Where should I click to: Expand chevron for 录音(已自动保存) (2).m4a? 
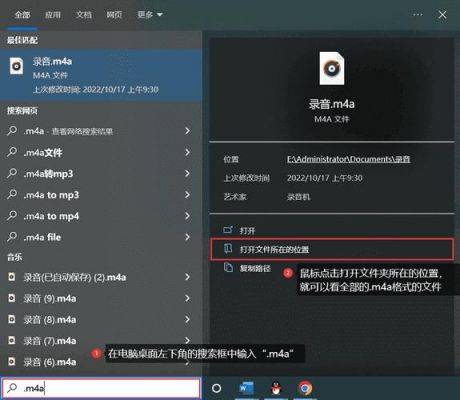point(187,277)
